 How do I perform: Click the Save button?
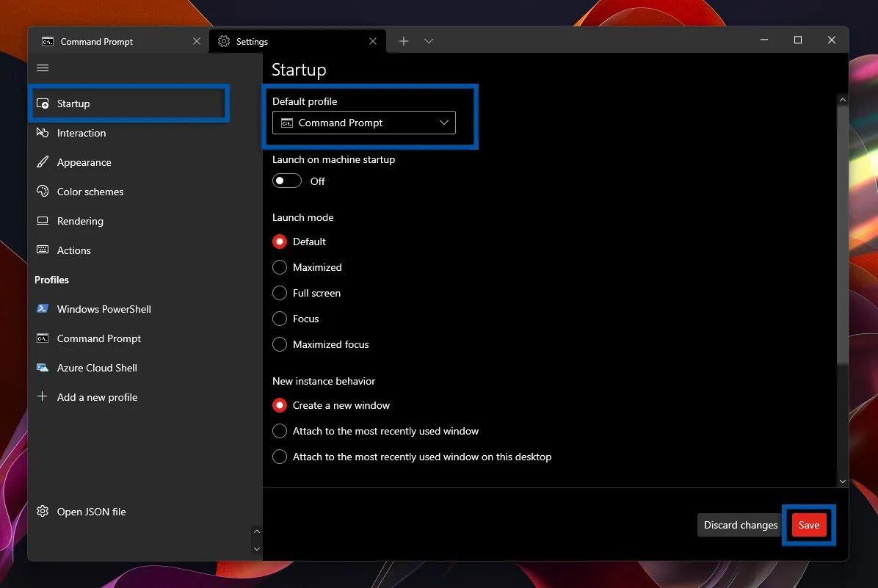click(808, 525)
